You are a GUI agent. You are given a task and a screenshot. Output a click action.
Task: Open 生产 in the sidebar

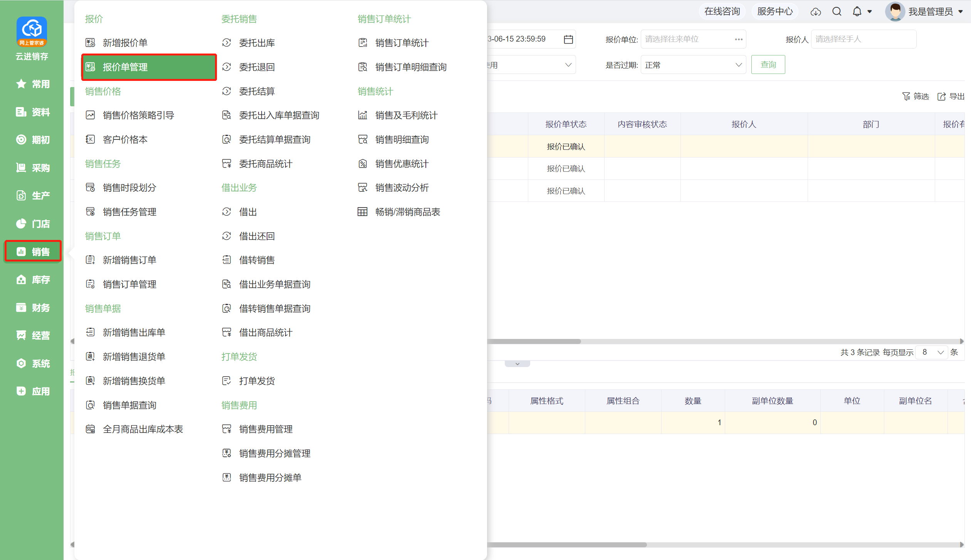(x=33, y=196)
